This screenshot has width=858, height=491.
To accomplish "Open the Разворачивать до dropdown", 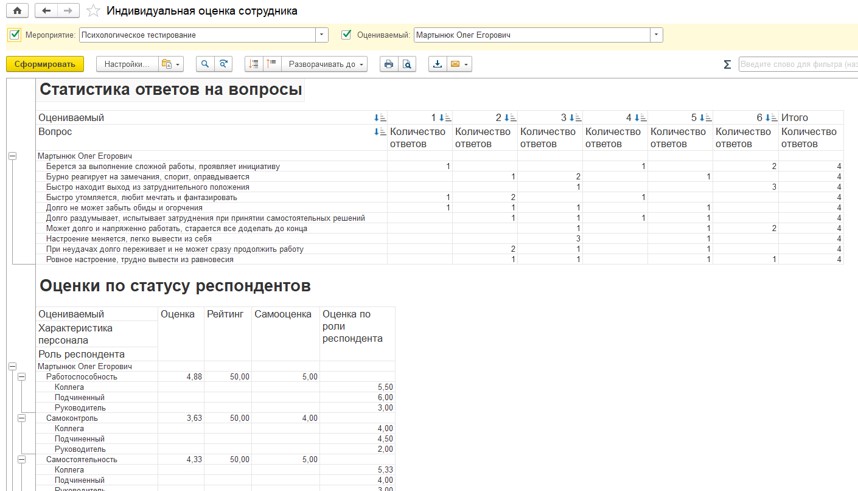I will click(324, 64).
